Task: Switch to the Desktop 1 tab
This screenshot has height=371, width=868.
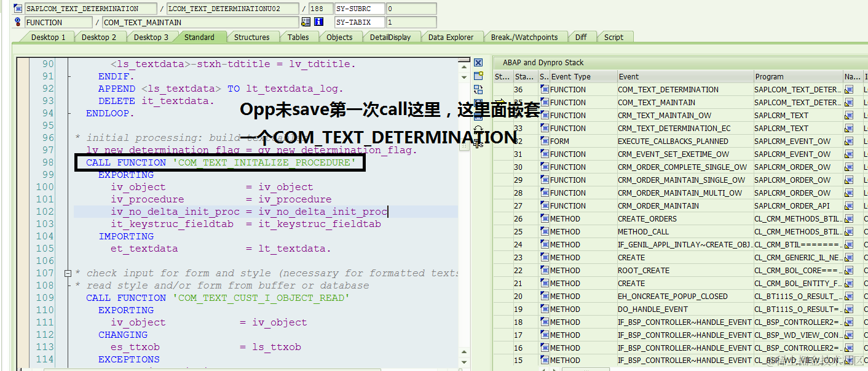Action: point(48,38)
